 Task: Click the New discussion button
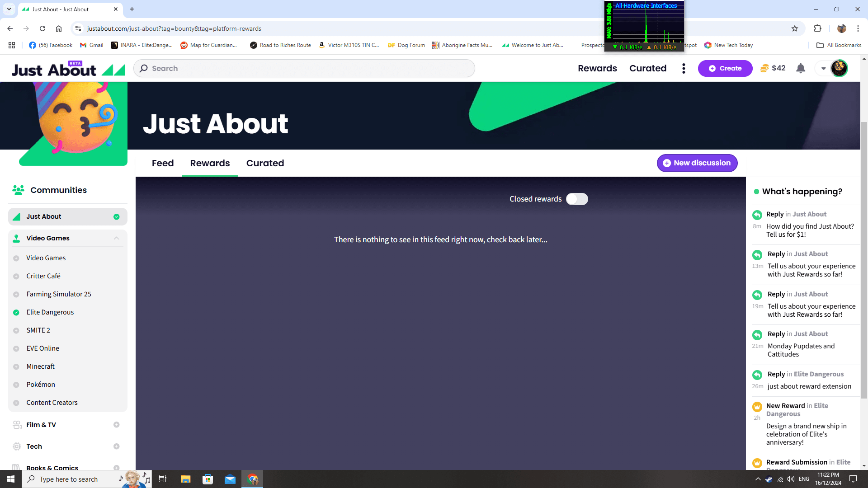697,163
